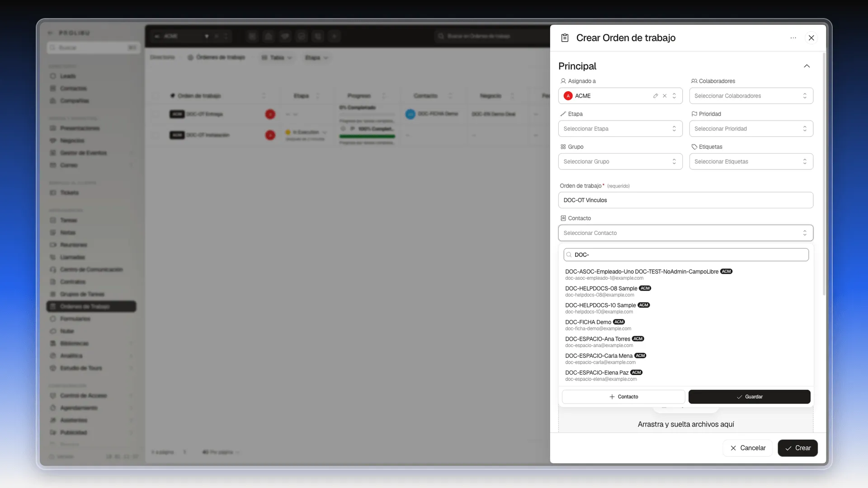This screenshot has width=868, height=488.
Task: Select contact DOC-ESPACIO-Carla Mena
Action: 685,359
